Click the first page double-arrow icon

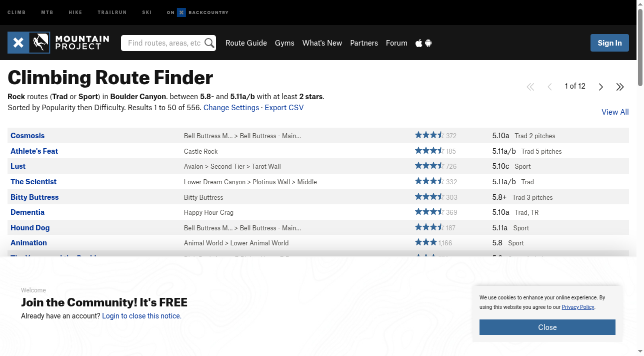[530, 87]
